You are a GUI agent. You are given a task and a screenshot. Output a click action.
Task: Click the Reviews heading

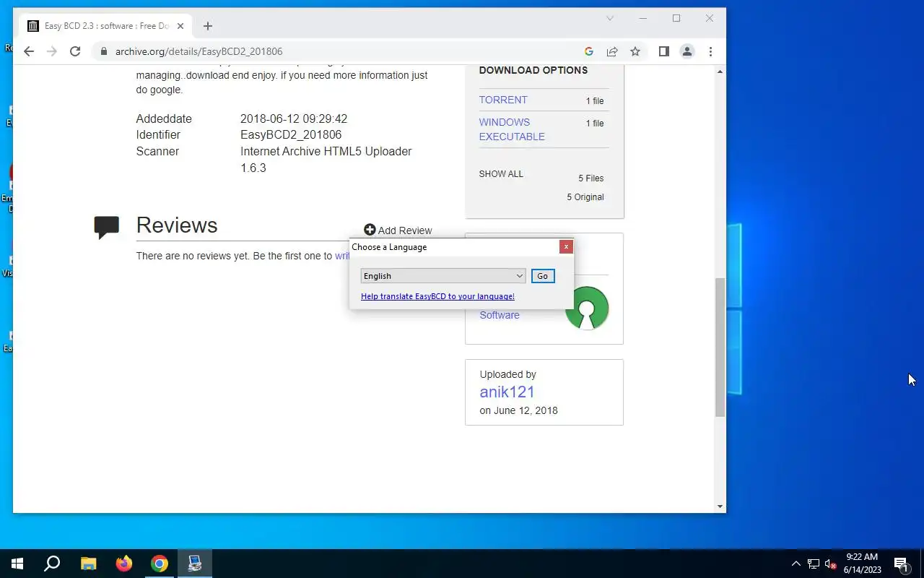click(x=177, y=225)
